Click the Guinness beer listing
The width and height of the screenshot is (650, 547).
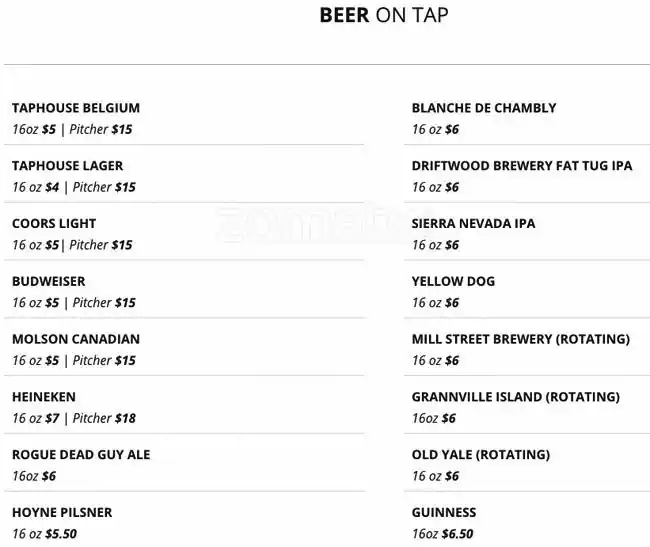pyautogui.click(x=444, y=513)
